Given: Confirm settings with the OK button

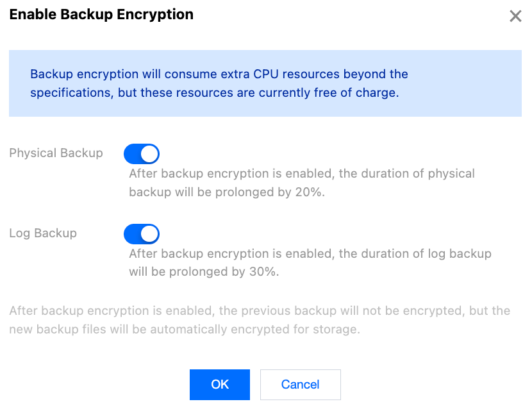Looking at the screenshot, I should coord(219,384).
